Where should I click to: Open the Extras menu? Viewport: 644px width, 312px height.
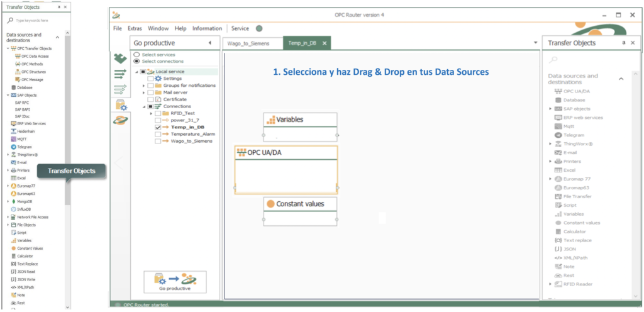(x=135, y=28)
